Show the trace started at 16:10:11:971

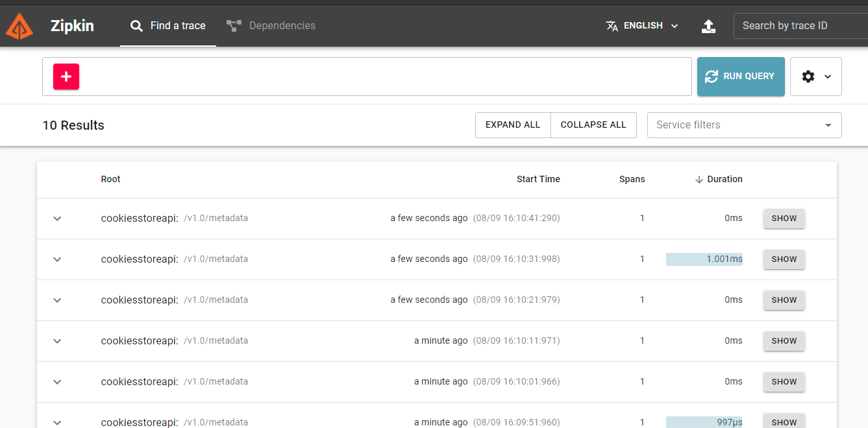coord(784,341)
